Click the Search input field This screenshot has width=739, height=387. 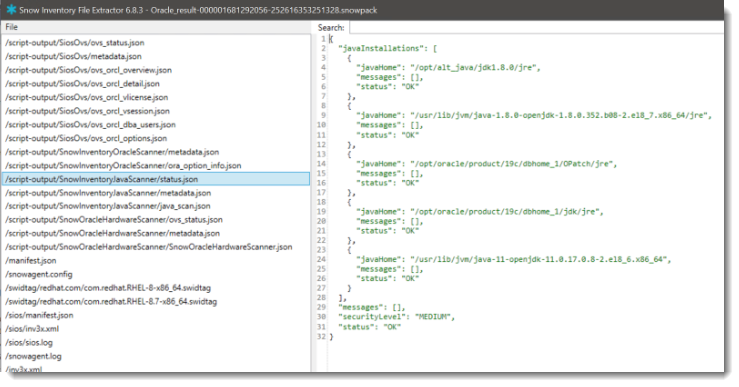pyautogui.click(x=536, y=27)
